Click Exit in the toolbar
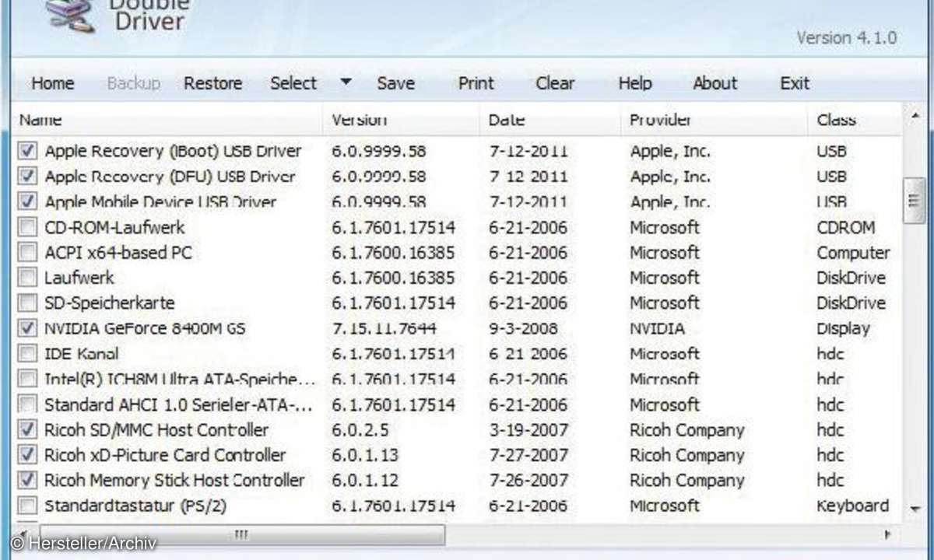Screen dimensions: 934x560 (795, 83)
